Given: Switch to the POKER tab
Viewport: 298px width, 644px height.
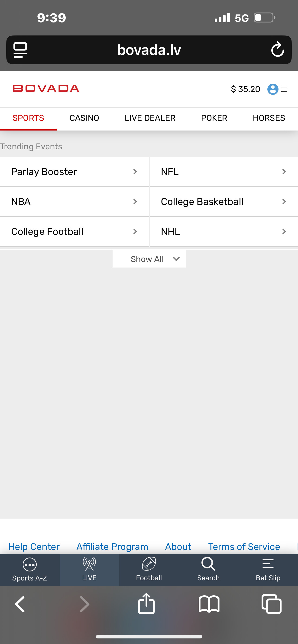Looking at the screenshot, I should click(x=214, y=118).
